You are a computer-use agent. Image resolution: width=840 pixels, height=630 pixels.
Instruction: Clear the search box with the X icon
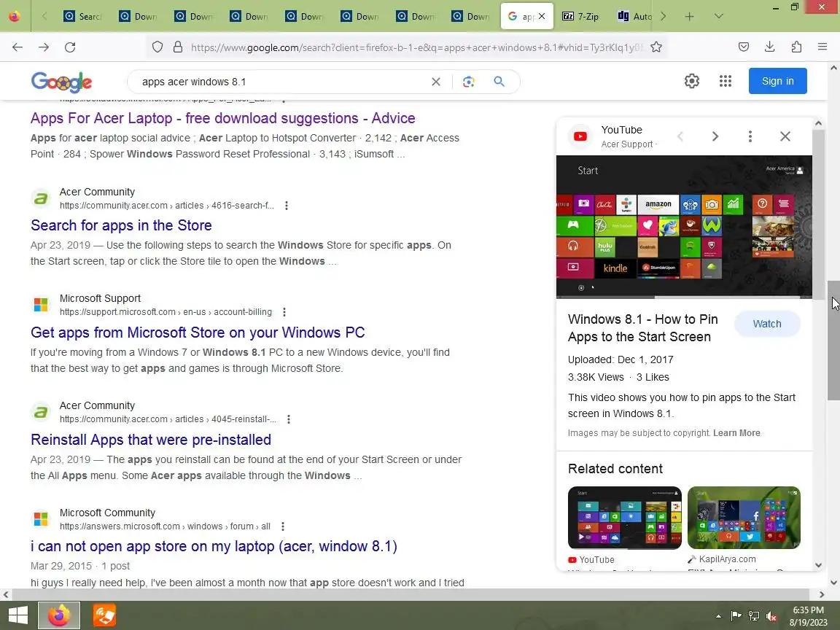pos(436,82)
